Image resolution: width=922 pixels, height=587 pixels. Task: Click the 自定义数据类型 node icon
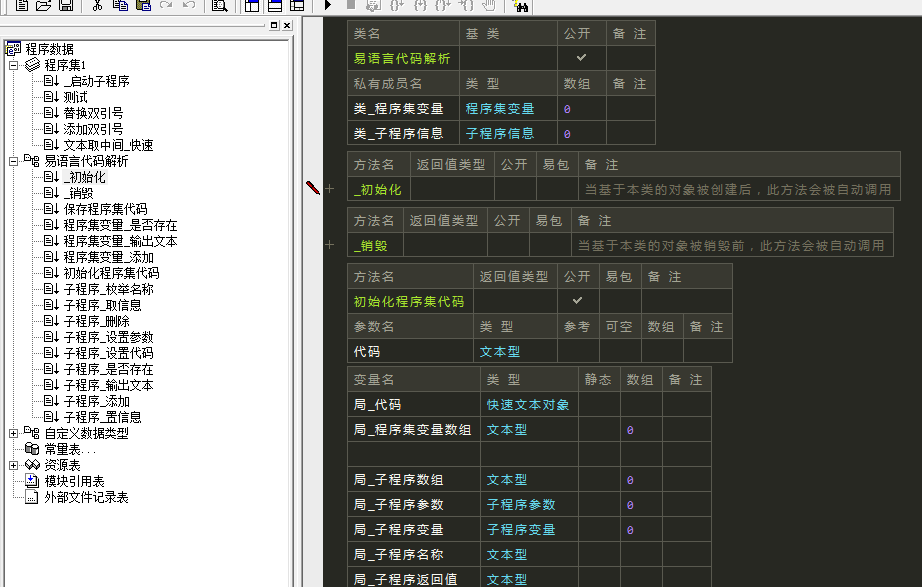pyautogui.click(x=32, y=433)
